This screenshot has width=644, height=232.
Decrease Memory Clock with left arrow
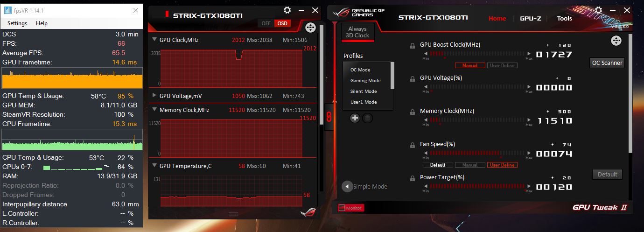425,120
